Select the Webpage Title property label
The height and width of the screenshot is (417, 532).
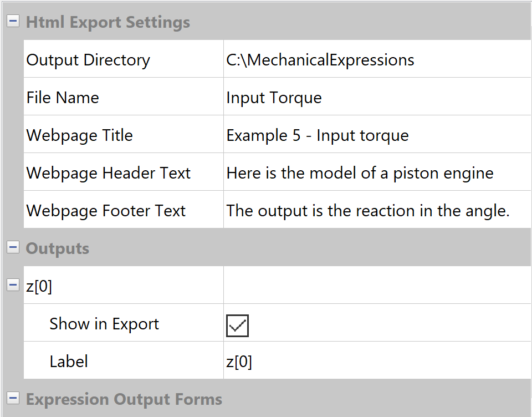pos(79,135)
